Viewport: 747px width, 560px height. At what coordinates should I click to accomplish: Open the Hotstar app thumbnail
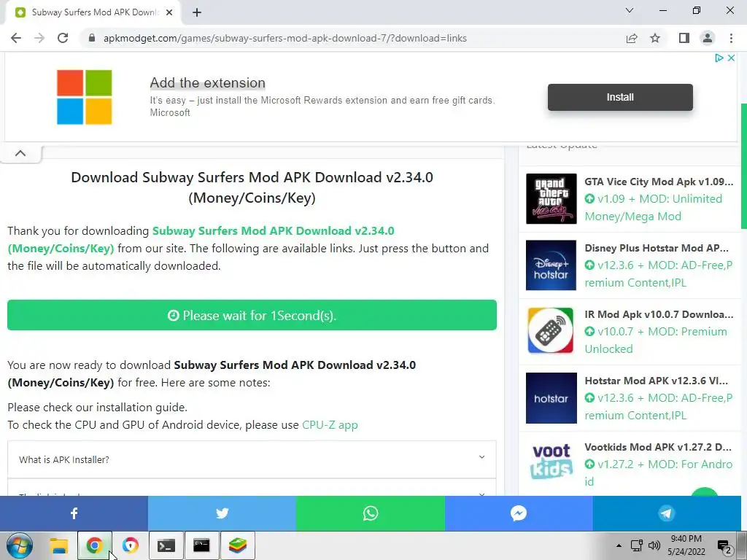[551, 397]
